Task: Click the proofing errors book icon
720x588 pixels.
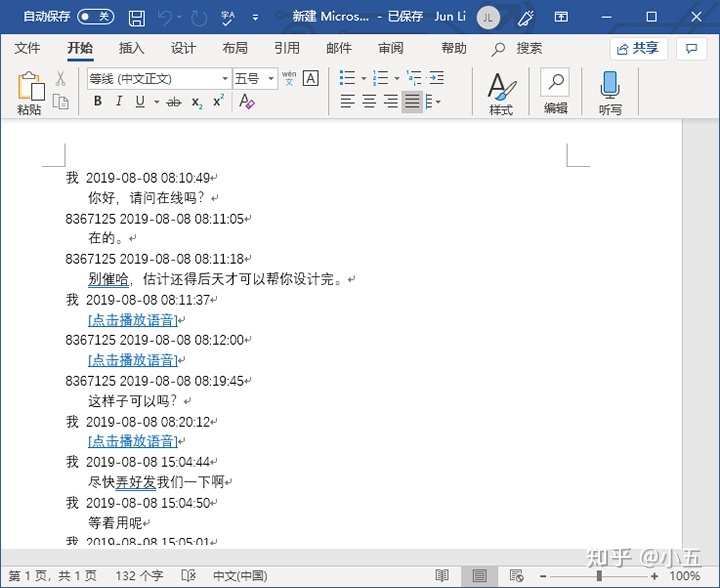Action: tap(188, 576)
